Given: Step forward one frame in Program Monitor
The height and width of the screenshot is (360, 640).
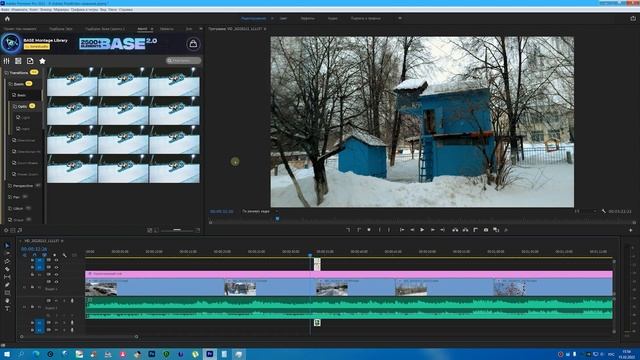Looking at the screenshot, I should coord(432,230).
